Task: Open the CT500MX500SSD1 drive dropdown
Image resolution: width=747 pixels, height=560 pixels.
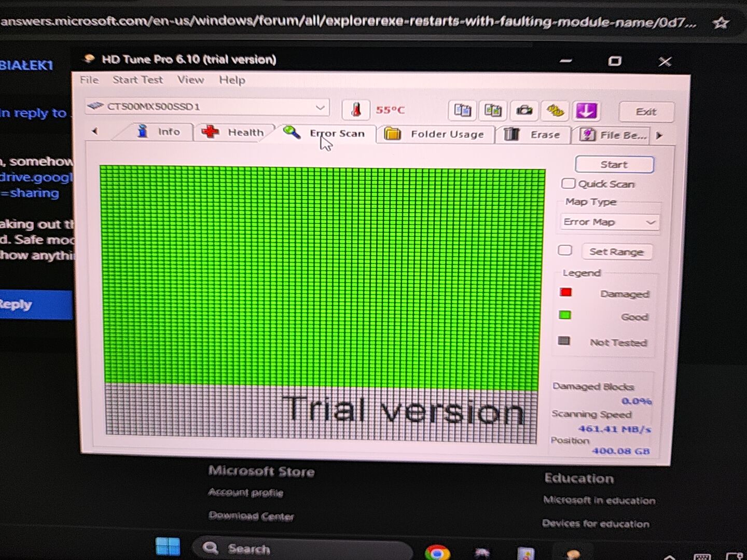Action: (208, 107)
